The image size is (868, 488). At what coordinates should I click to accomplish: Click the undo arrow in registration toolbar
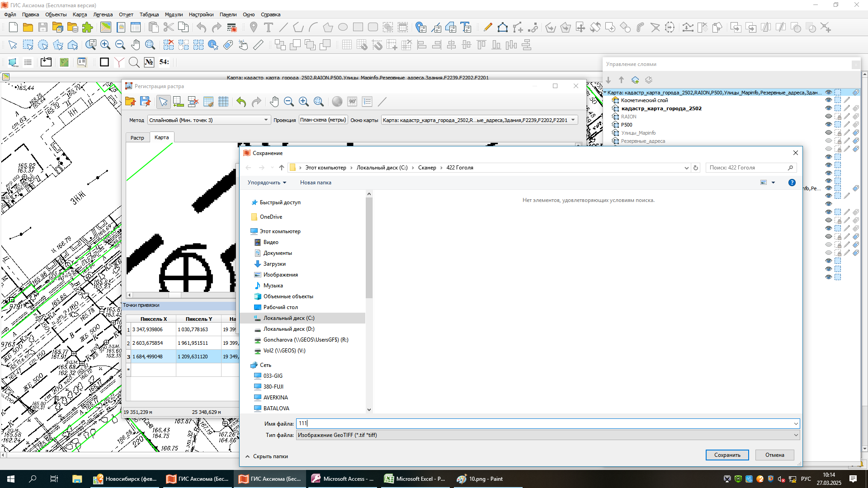tap(241, 102)
